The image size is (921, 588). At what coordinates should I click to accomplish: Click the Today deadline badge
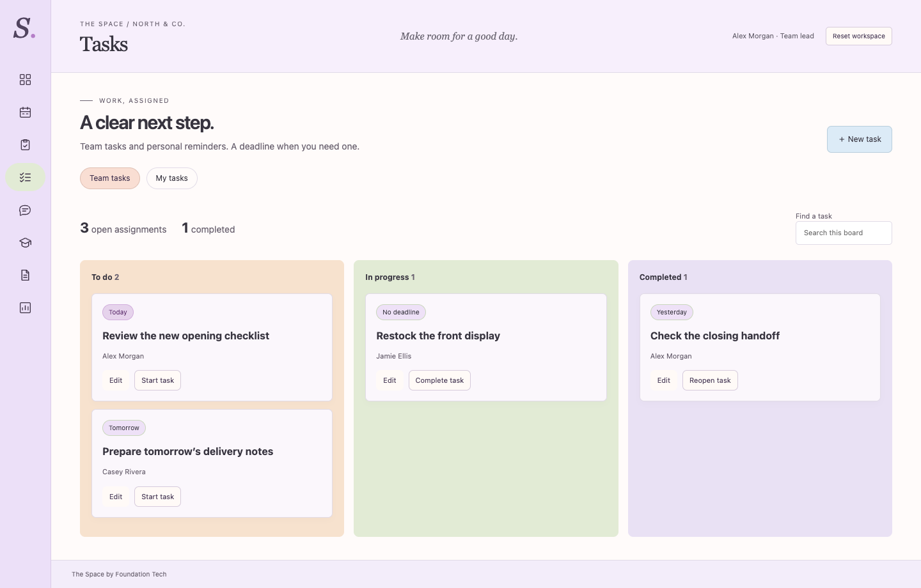[x=118, y=313]
